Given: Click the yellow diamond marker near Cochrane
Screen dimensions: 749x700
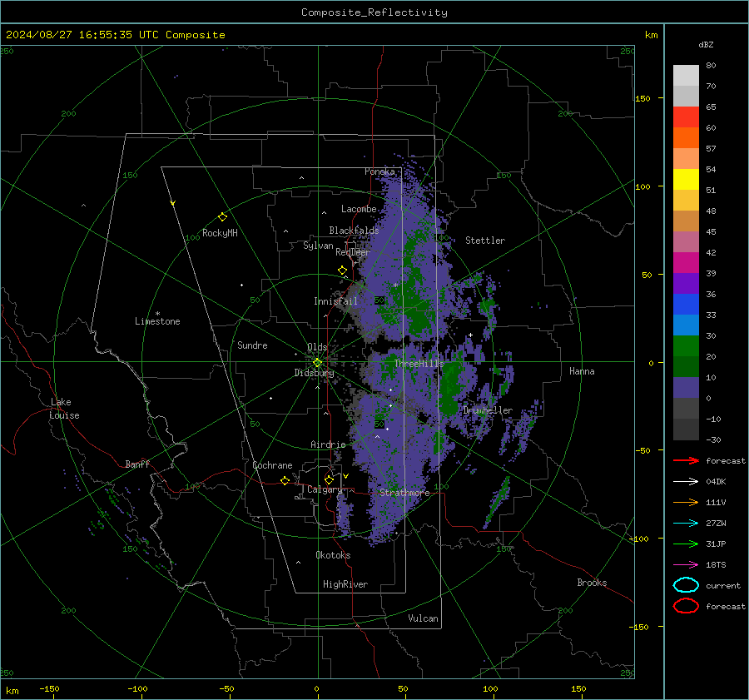Looking at the screenshot, I should (x=285, y=481).
